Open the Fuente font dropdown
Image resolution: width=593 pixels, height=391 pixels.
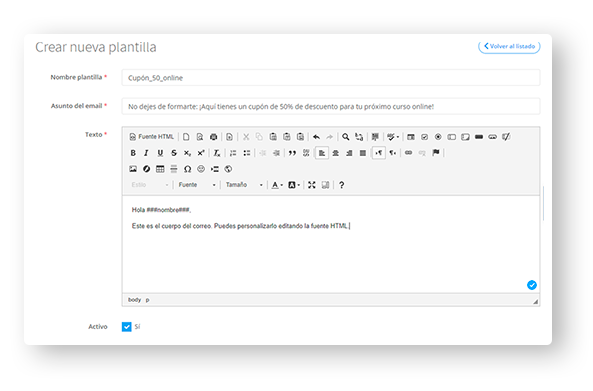click(x=197, y=185)
